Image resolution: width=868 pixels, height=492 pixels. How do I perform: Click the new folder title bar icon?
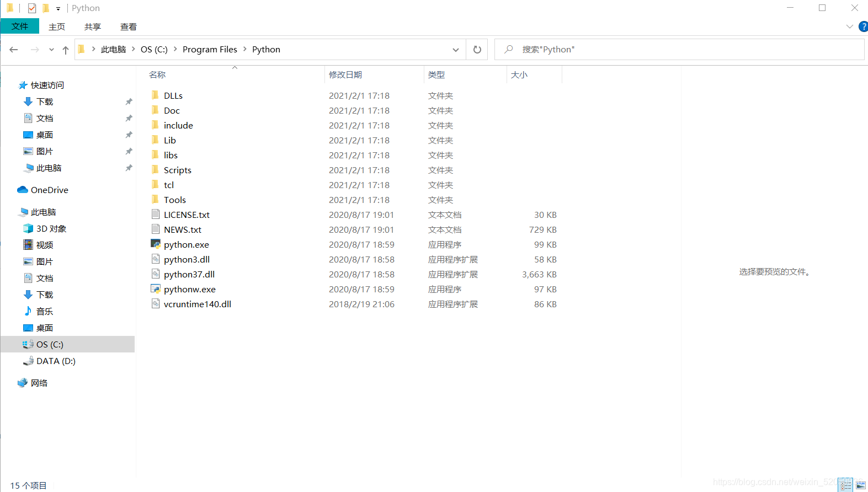coord(46,8)
